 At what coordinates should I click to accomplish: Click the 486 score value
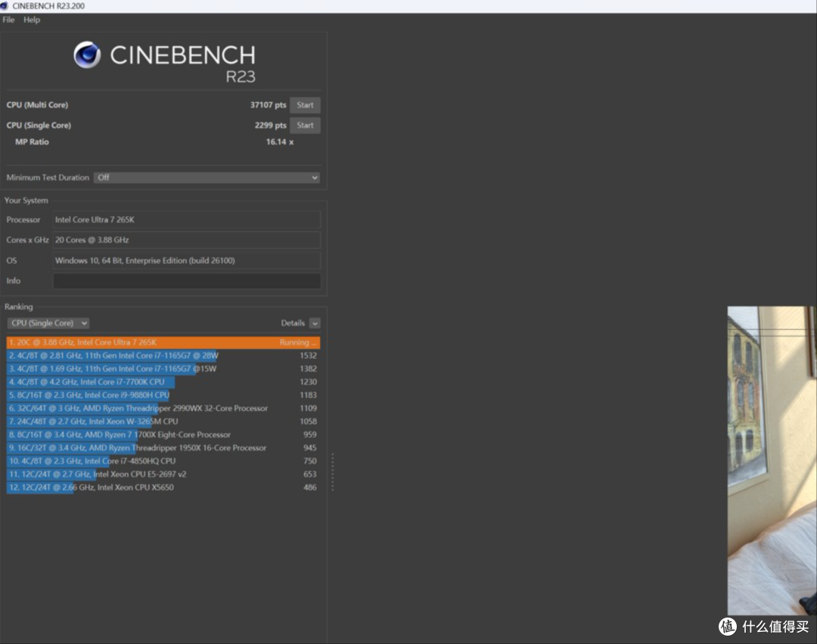click(310, 487)
